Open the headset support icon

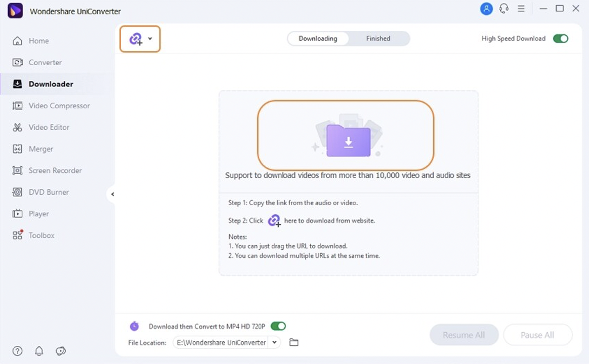(503, 8)
